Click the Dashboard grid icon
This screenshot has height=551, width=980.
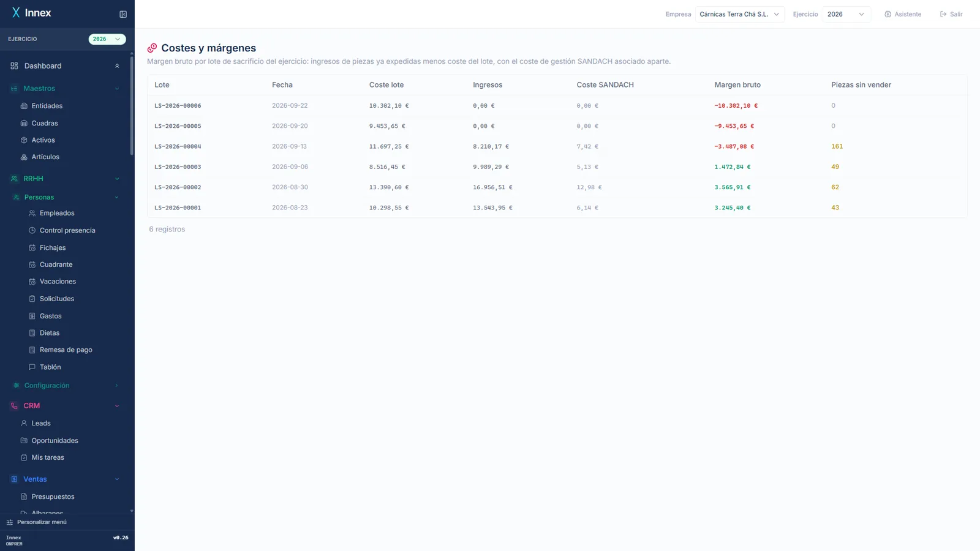coord(14,66)
